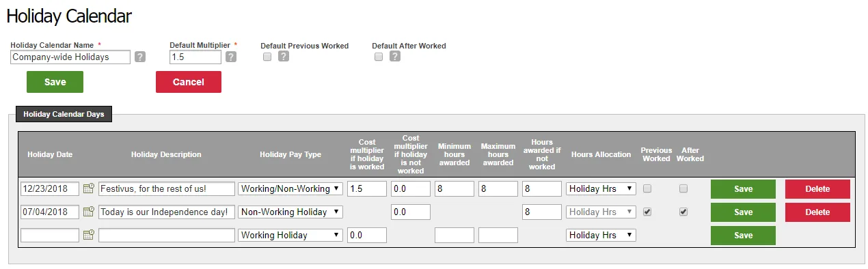Open help icon for Default Previous Worked
868x269 pixels.
[284, 57]
